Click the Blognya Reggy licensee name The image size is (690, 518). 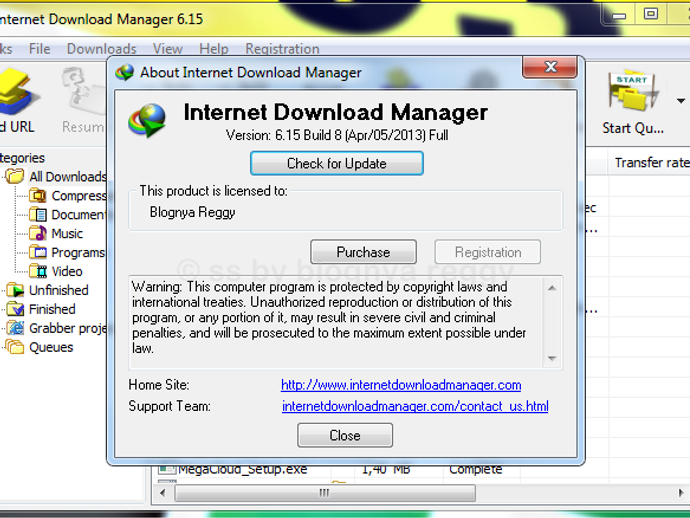192,212
